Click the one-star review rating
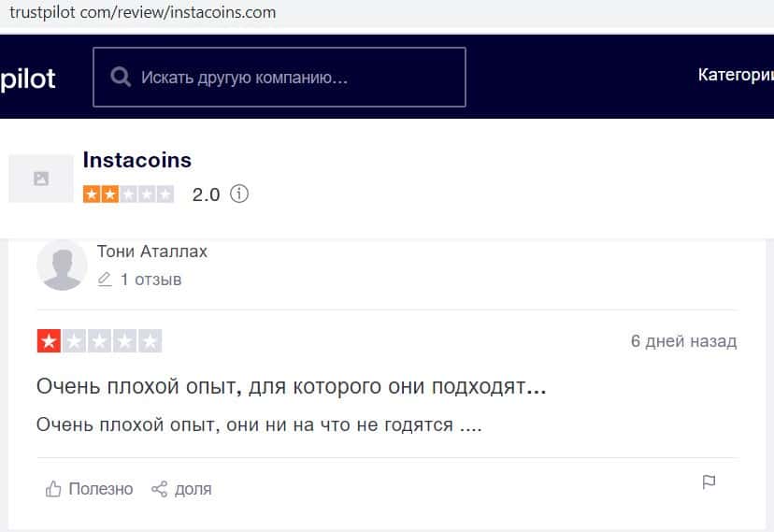774x532 pixels. 99,341
